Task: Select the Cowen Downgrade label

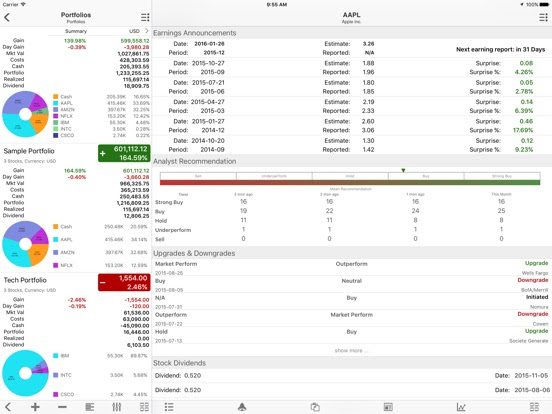Action: pyautogui.click(x=533, y=314)
